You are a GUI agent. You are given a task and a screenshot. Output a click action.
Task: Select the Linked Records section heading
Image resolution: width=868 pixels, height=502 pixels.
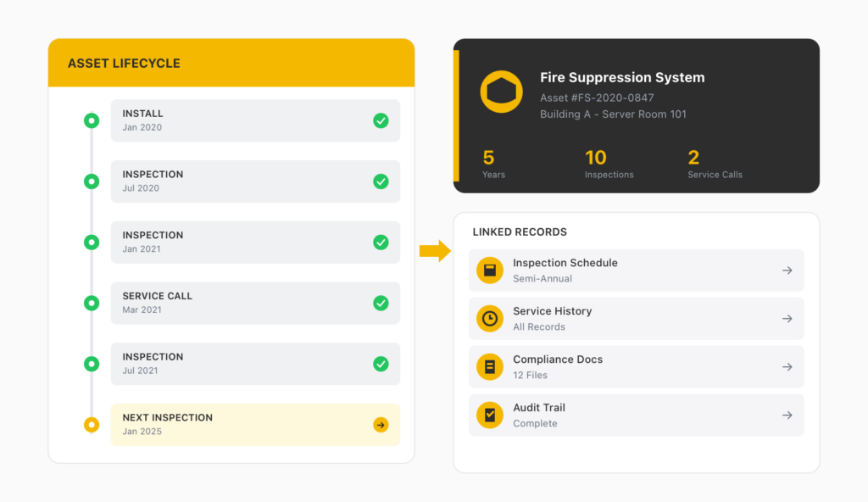point(520,231)
